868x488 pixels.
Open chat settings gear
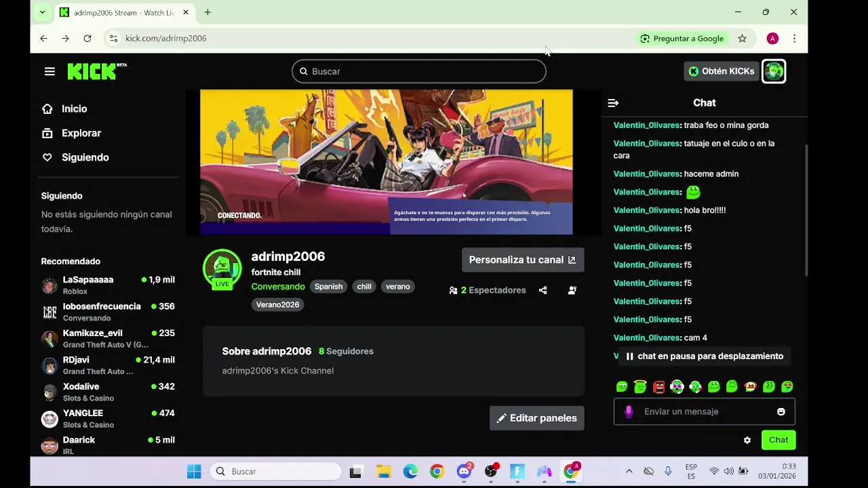[x=747, y=440]
